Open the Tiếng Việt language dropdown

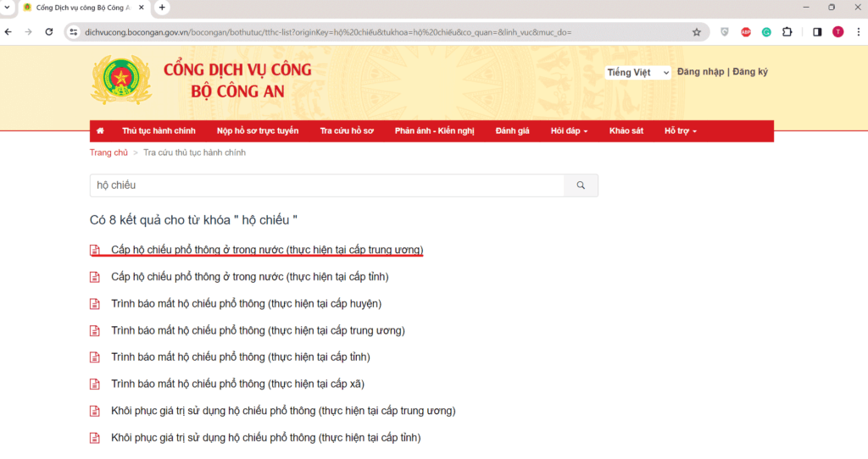coord(637,73)
